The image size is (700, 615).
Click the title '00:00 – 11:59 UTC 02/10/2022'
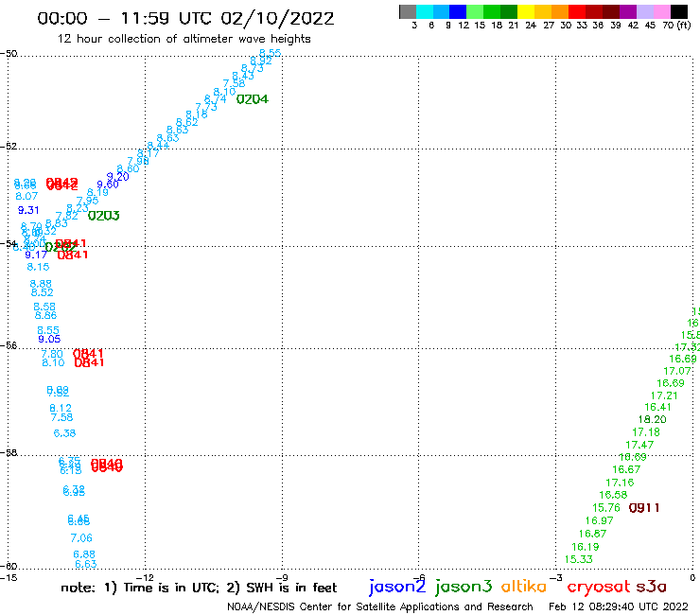[x=185, y=18]
